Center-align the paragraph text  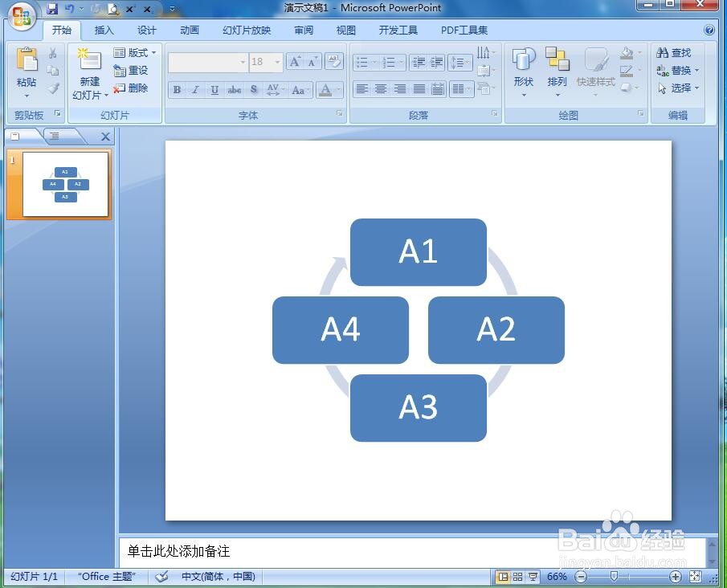pos(381,89)
